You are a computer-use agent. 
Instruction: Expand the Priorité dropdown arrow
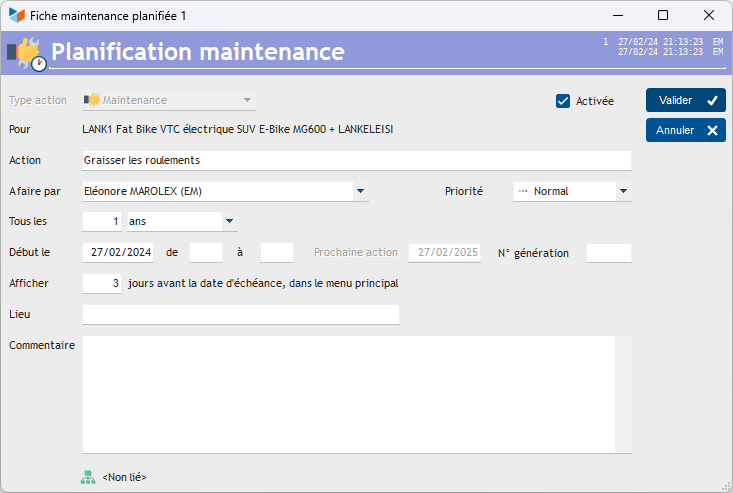pyautogui.click(x=623, y=191)
